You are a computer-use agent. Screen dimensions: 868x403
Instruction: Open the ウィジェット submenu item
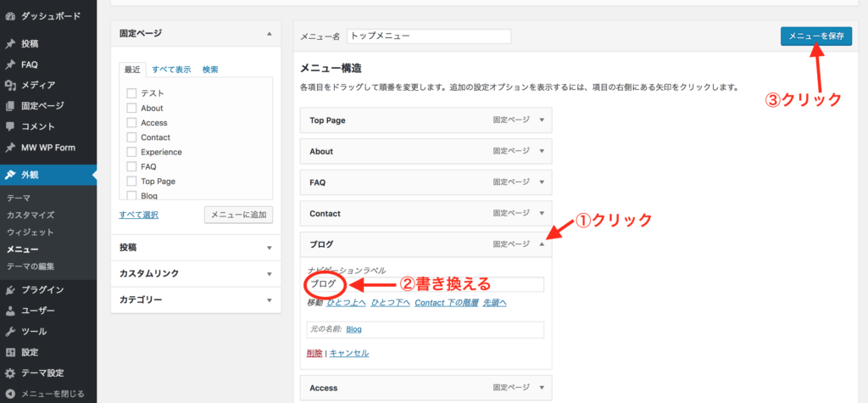click(x=30, y=232)
